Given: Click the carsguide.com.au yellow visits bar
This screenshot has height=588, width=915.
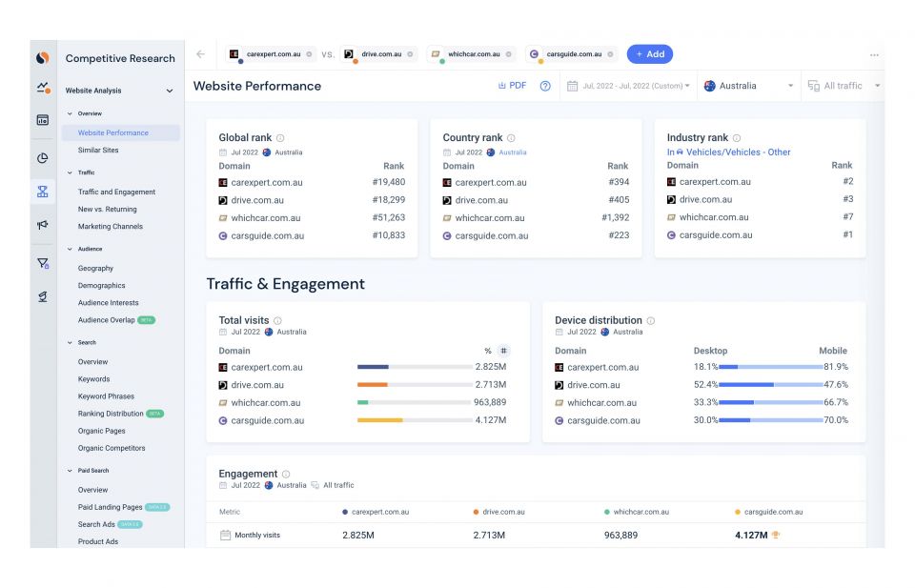Looking at the screenshot, I should coord(380,420).
